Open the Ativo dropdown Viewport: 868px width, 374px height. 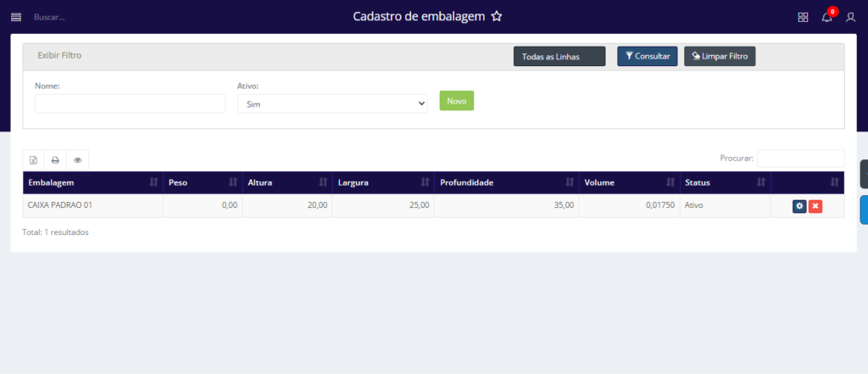(x=332, y=103)
